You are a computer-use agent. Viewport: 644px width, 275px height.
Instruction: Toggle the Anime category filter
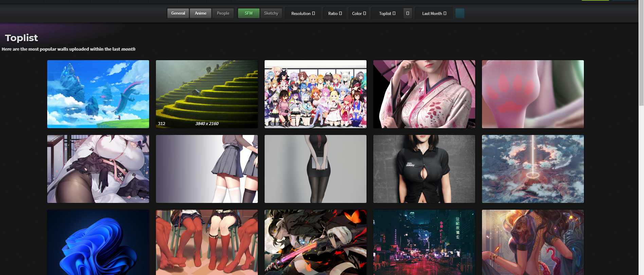[x=200, y=13]
